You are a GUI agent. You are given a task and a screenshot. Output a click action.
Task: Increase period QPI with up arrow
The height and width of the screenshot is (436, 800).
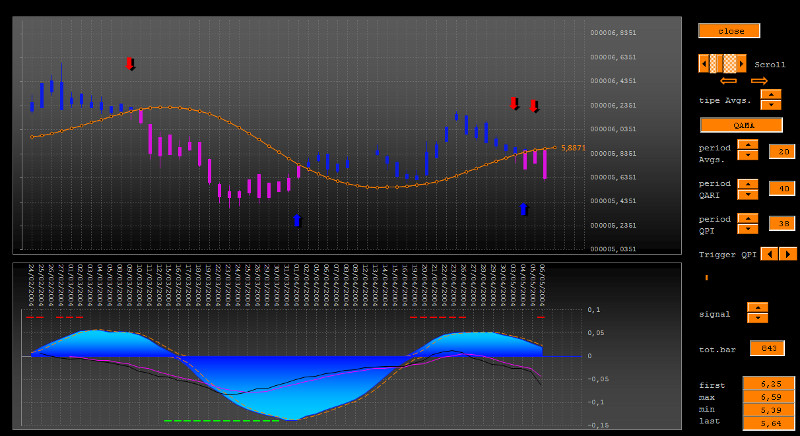pyautogui.click(x=747, y=218)
